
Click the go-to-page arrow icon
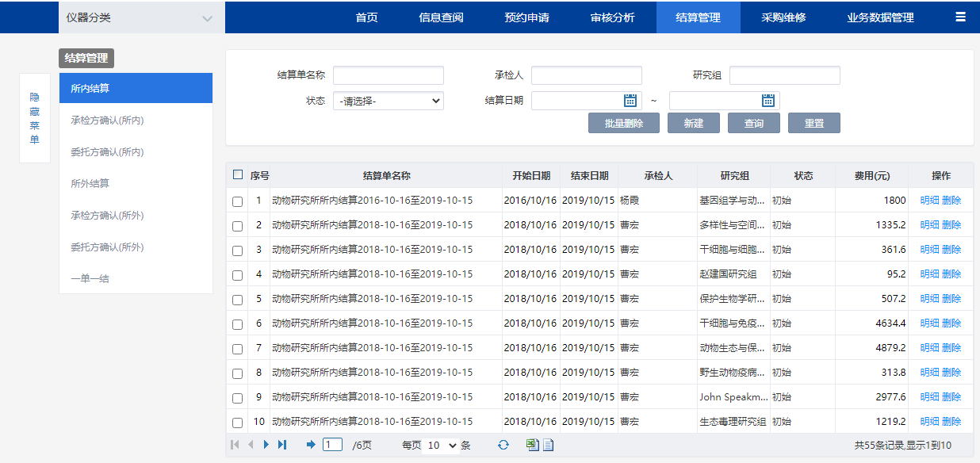311,445
